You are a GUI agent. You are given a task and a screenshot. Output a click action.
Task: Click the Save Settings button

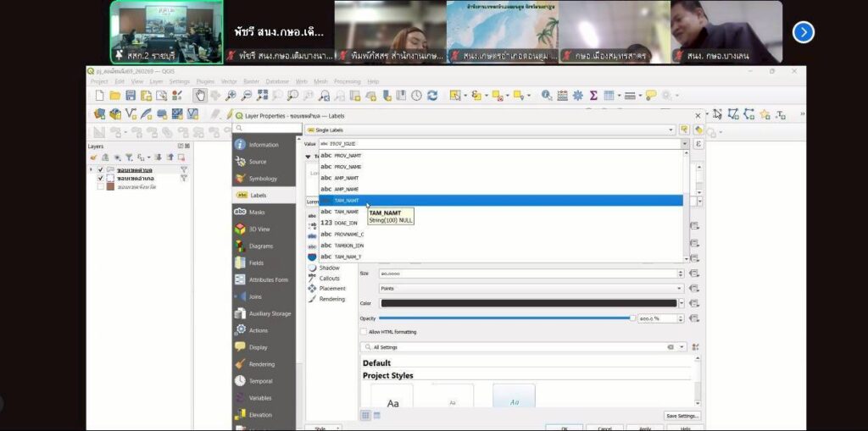(x=682, y=416)
